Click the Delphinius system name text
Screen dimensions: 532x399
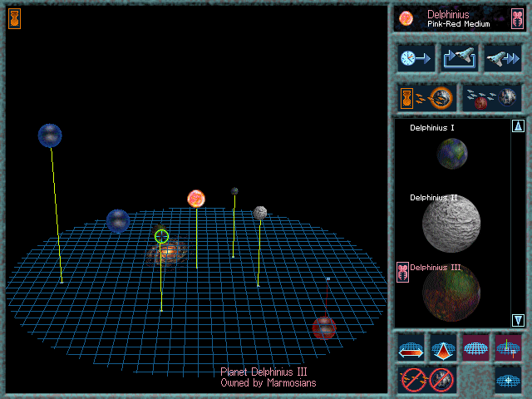tap(448, 14)
